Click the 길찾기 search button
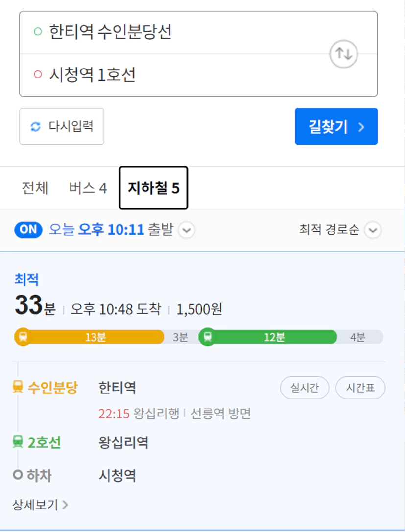Viewport: 405px width, 532px height. click(336, 127)
